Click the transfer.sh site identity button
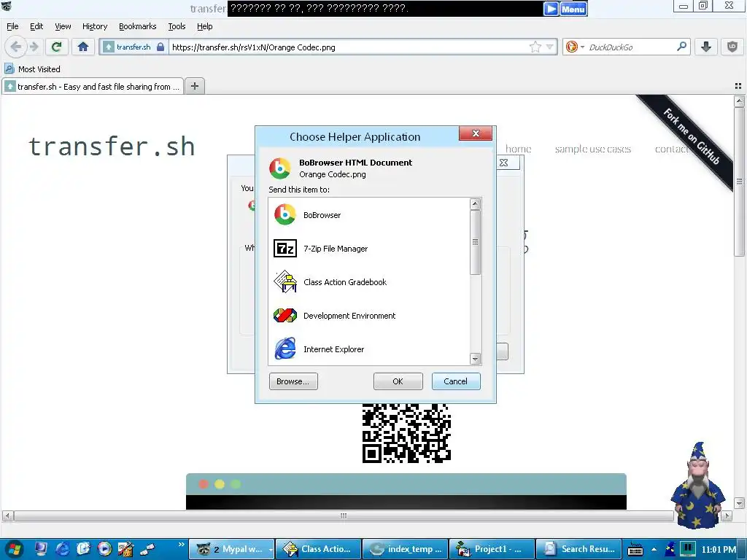 [x=133, y=47]
